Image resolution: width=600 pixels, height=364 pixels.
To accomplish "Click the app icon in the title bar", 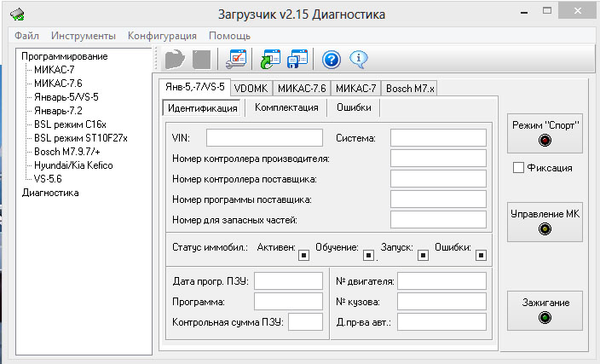I will (18, 14).
